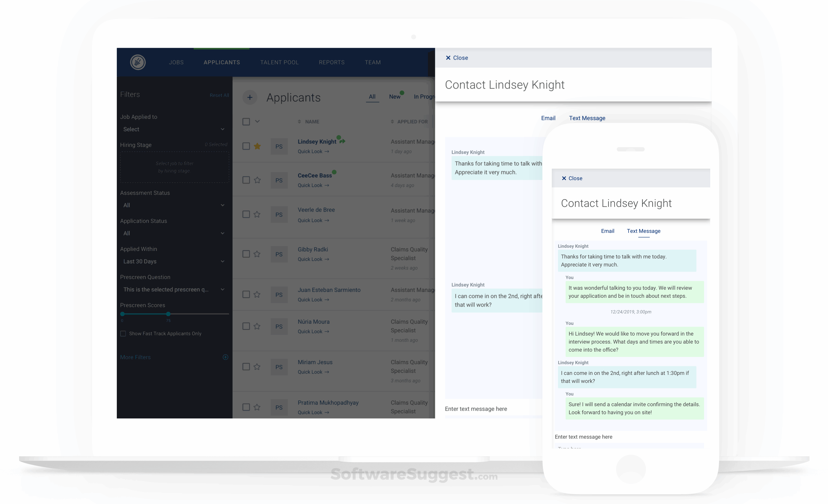Click the circular company logo in the navigation bar
Image resolution: width=828 pixels, height=504 pixels.
[x=138, y=62]
